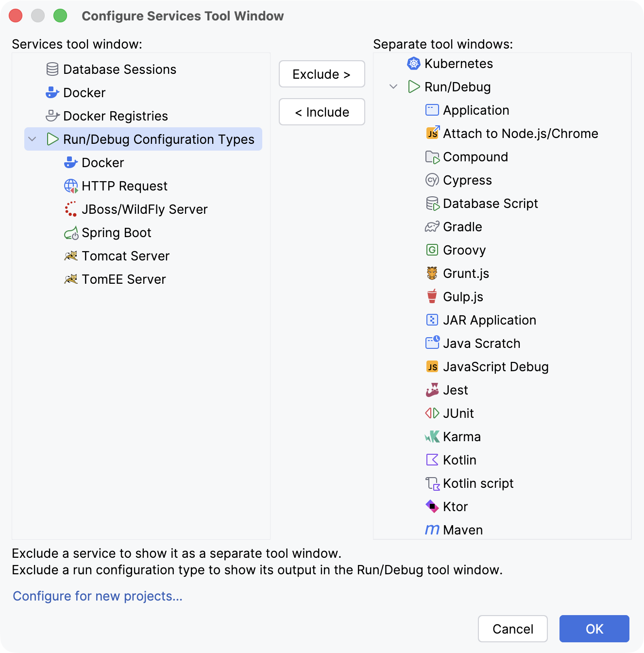Click the Spring Boot leaf icon
Viewport: 644px width, 653px height.
pos(71,233)
